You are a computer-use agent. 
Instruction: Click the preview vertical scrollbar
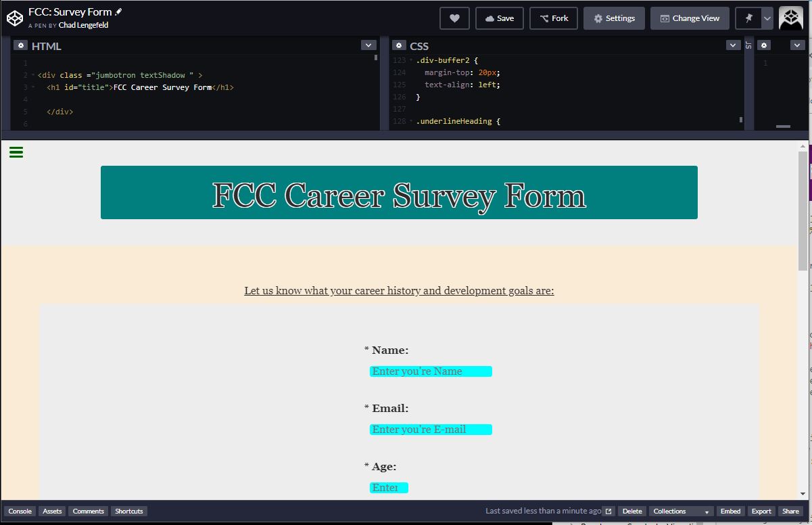pyautogui.click(x=803, y=210)
